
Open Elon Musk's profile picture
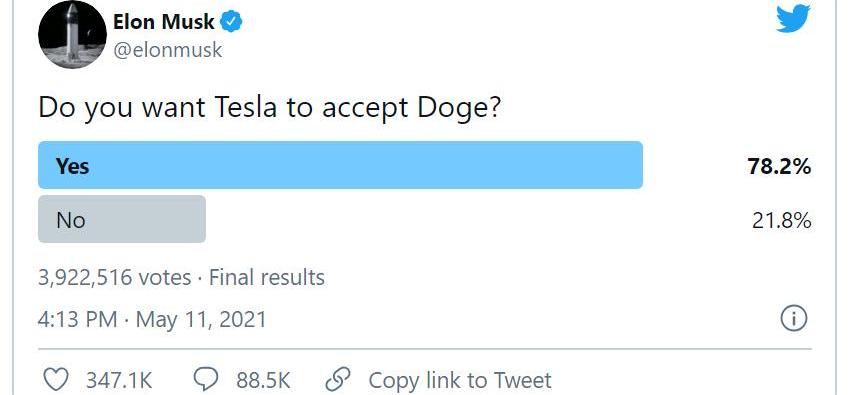pos(73,34)
